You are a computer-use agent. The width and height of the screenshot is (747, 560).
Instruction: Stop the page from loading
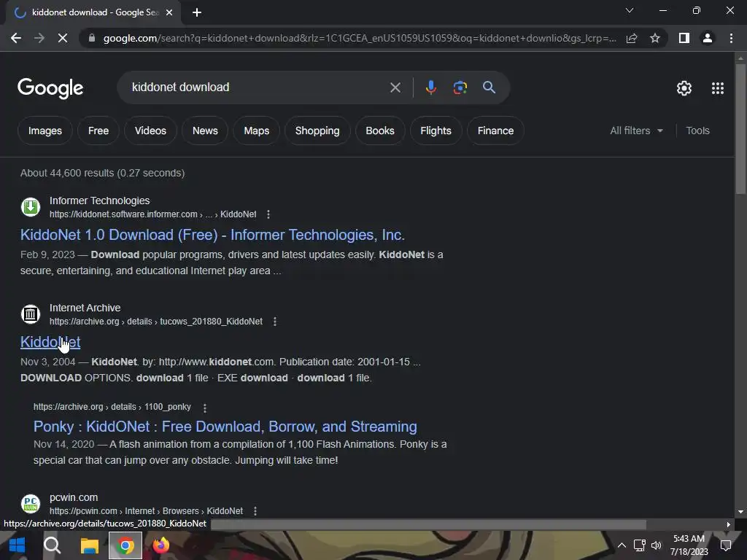pos(63,38)
